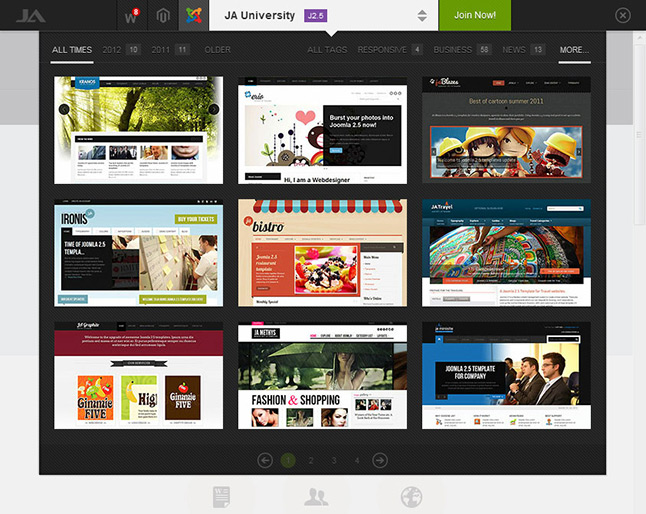Go to pagination page 4
646x514 pixels.
[357, 460]
